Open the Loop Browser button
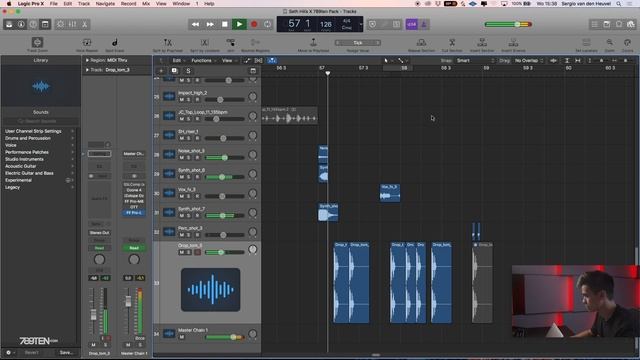This screenshot has height=360, width=640. [x=619, y=24]
